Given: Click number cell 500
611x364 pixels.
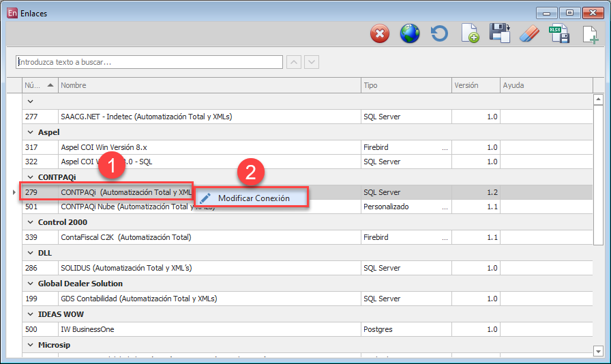Looking at the screenshot, I should pyautogui.click(x=40, y=329).
